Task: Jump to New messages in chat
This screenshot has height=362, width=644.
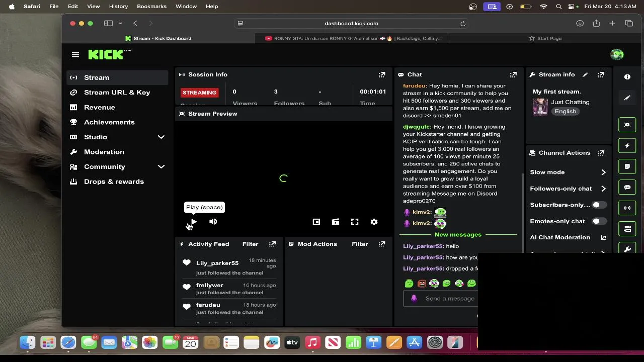Action: point(458,235)
